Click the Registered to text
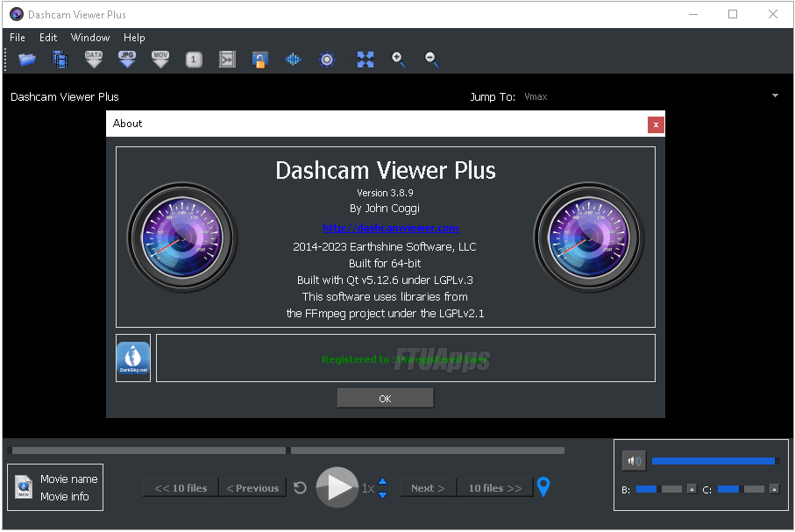This screenshot has height=532, width=795. [x=405, y=359]
